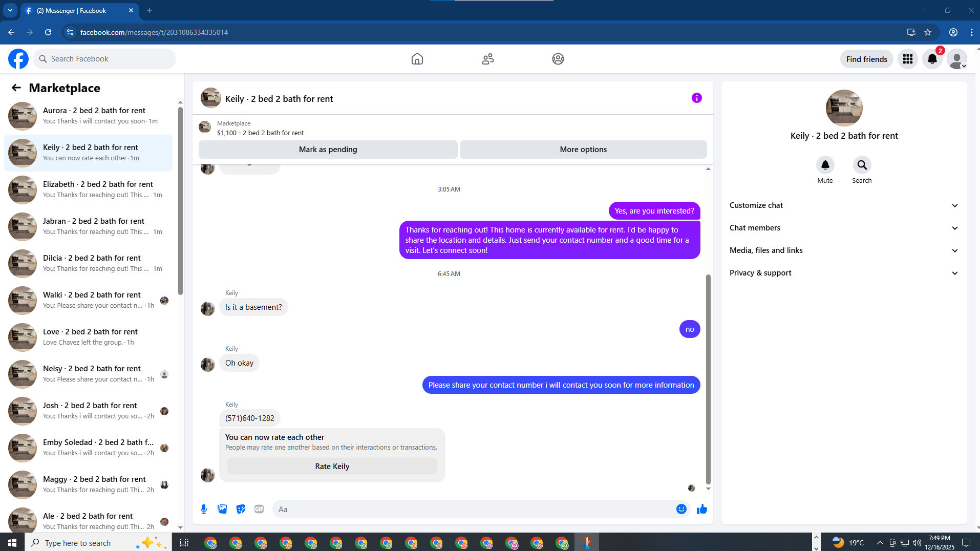
Task: Click the Search Facebook input field
Action: 104,59
